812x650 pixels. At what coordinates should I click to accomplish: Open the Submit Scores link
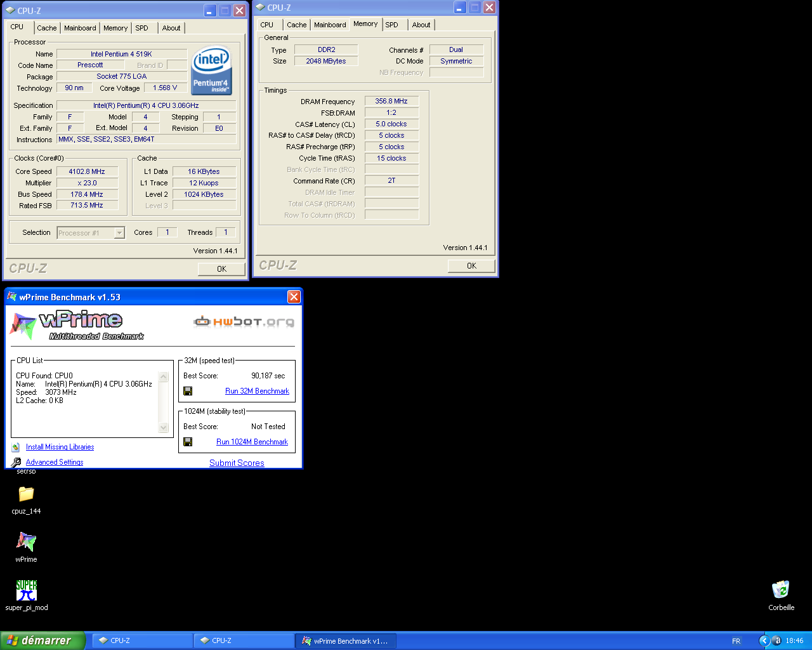point(237,463)
